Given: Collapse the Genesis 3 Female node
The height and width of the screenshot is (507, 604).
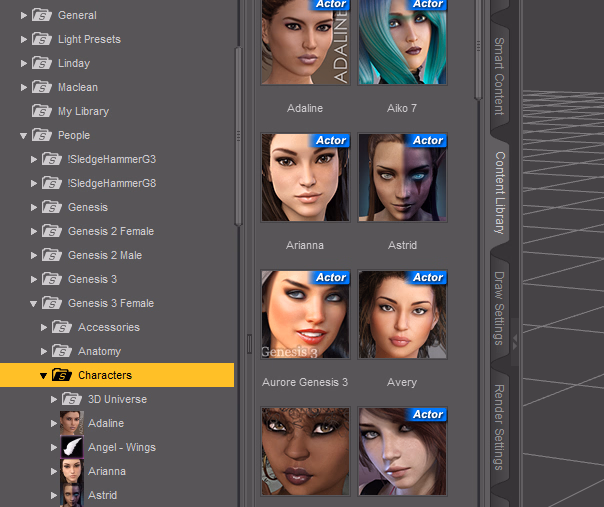Looking at the screenshot, I should click(x=33, y=303).
